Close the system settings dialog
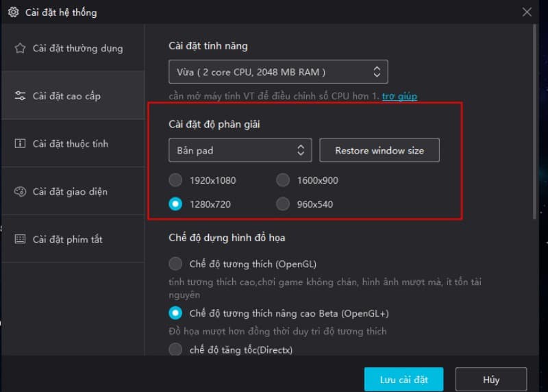Screen dimensions: 548x392 (x=527, y=12)
